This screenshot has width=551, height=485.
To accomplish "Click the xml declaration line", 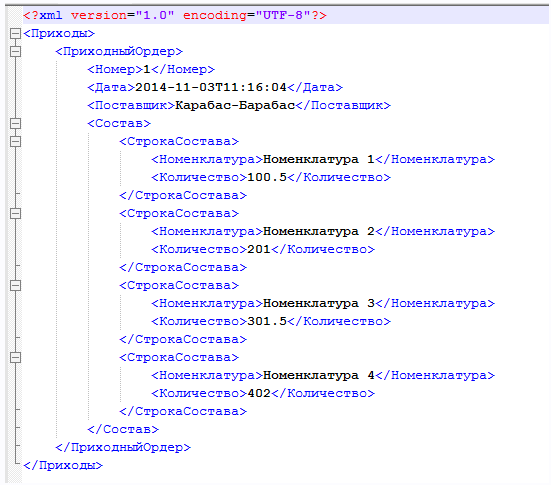I will click(285, 15).
